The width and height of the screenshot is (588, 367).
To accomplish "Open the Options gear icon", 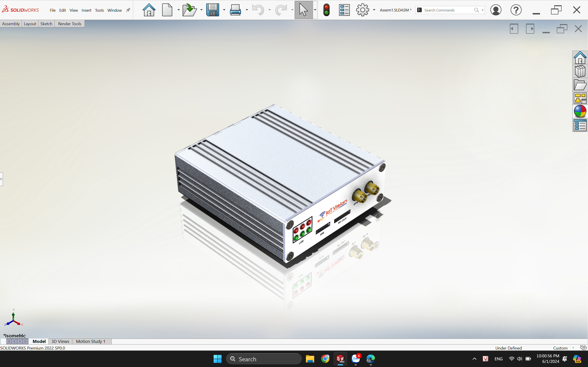I will tap(362, 10).
